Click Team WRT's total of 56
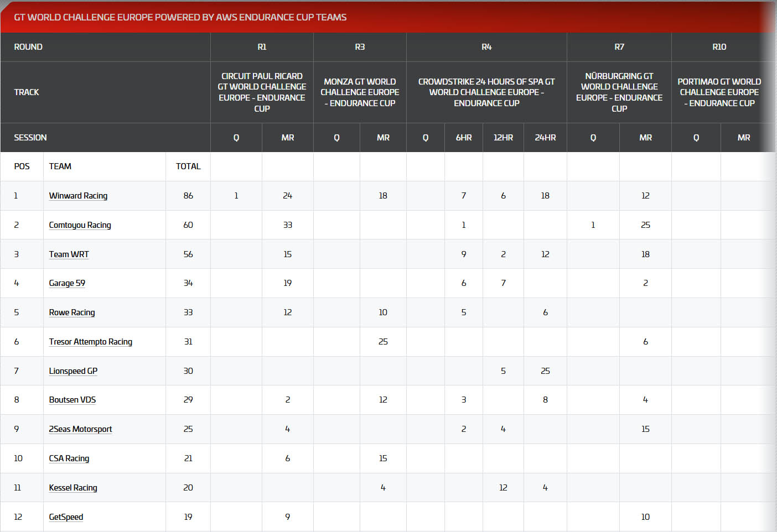Screen dimensions: 777x532 [x=188, y=254]
